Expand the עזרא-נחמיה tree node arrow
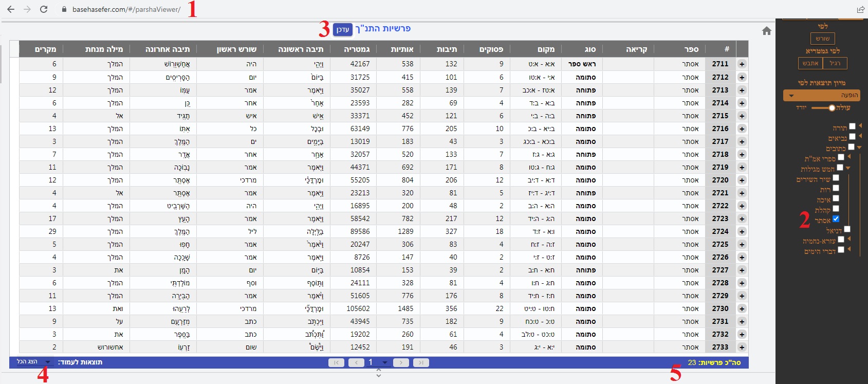 [x=849, y=239]
